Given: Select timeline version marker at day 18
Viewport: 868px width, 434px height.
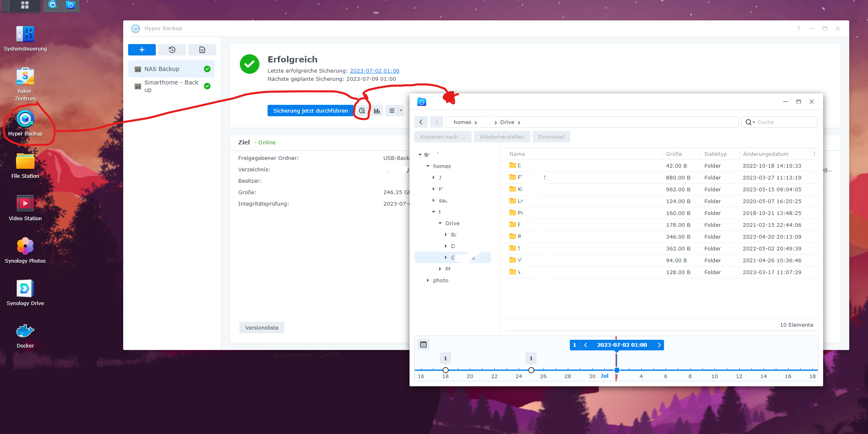Looking at the screenshot, I should click(445, 370).
